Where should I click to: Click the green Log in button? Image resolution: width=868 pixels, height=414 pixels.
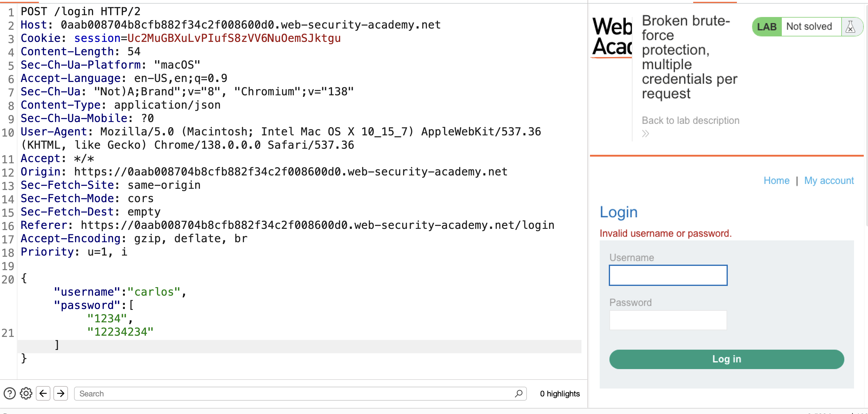727,359
